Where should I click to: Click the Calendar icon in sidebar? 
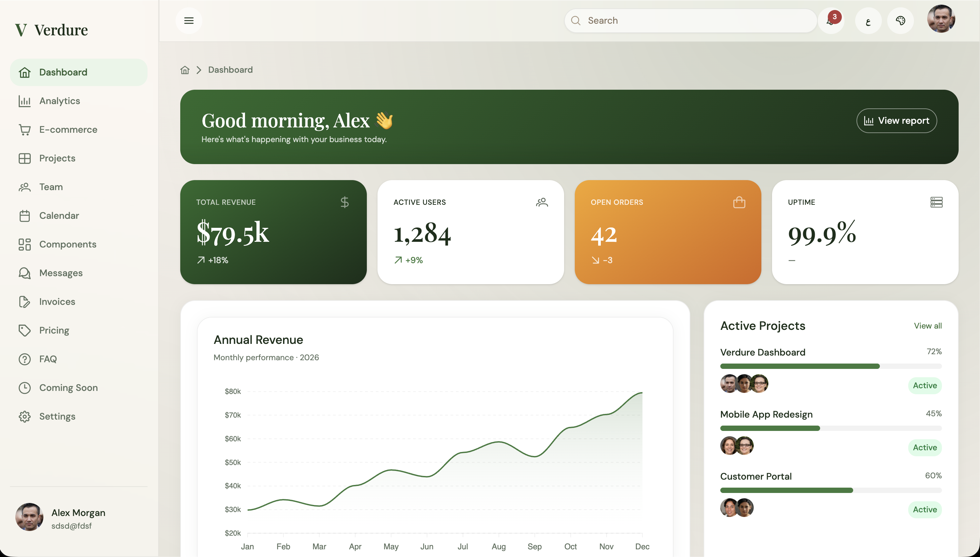(24, 216)
